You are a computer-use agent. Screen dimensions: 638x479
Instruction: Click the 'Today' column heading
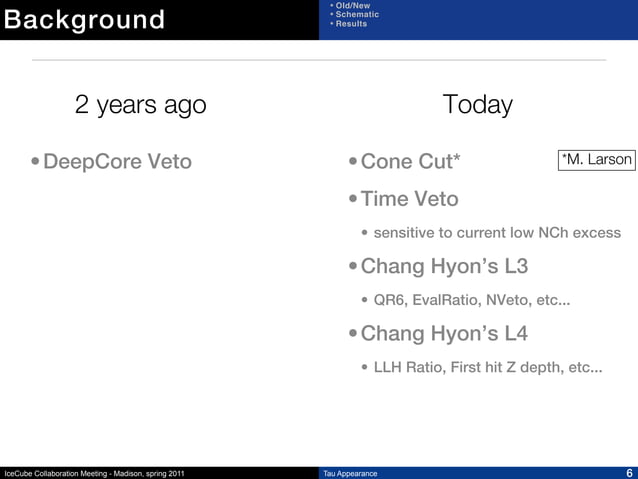(478, 105)
